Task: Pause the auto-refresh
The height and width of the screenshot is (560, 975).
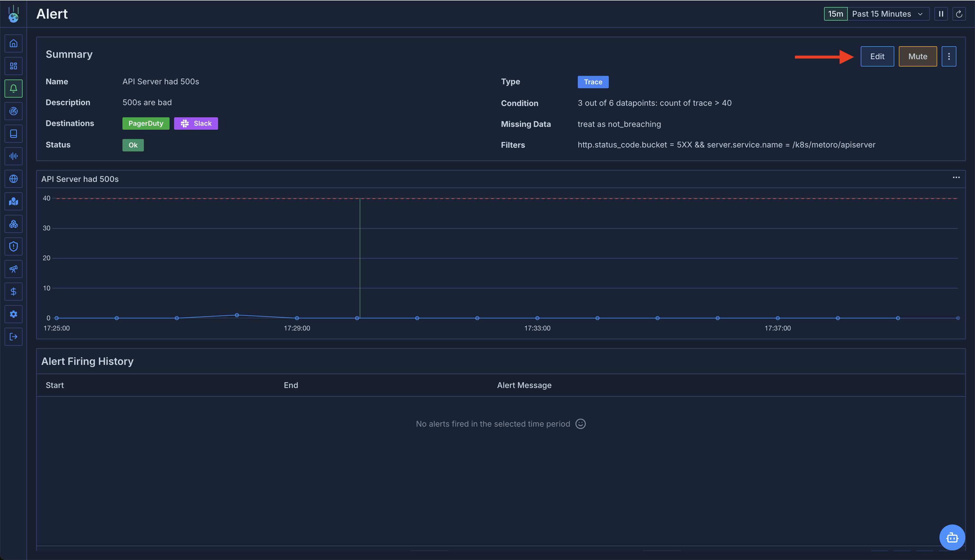Action: tap(941, 14)
